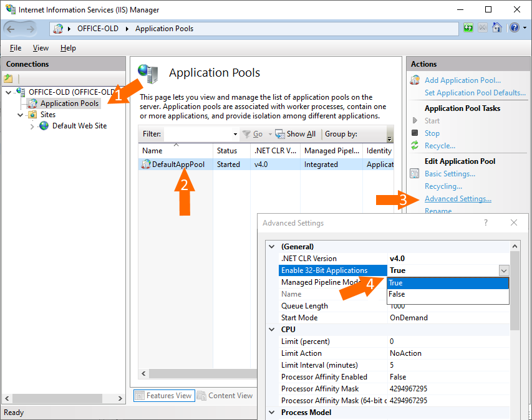Viewport: 532px width, 420px height.
Task: Open the Help question mark icon
Action: pos(515,27)
